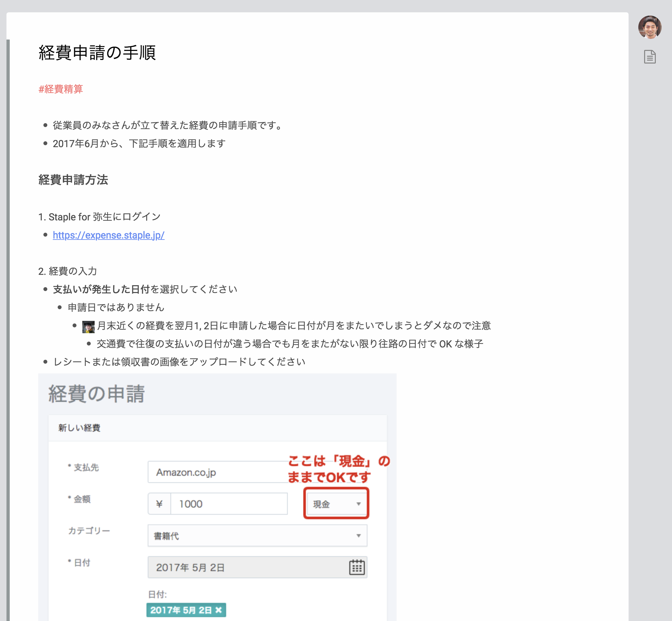Click the 2017年 5月 2日 date field
672x621 pixels.
[x=247, y=567]
